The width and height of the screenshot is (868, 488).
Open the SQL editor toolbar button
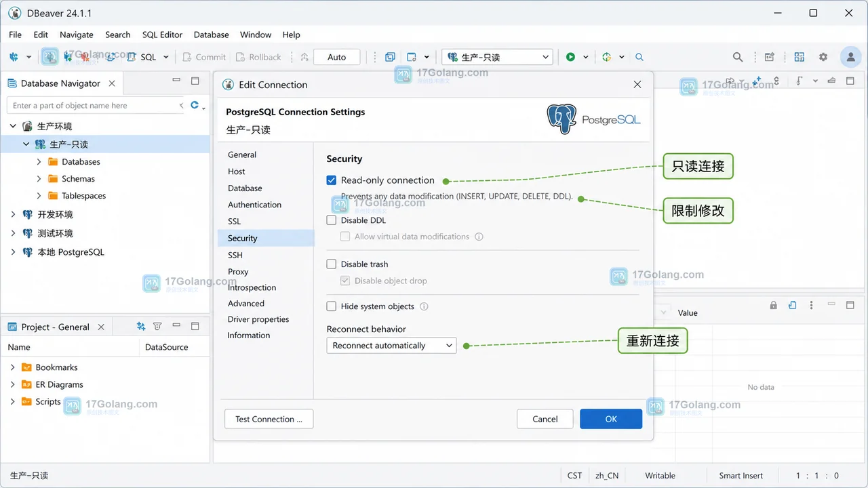coord(142,58)
